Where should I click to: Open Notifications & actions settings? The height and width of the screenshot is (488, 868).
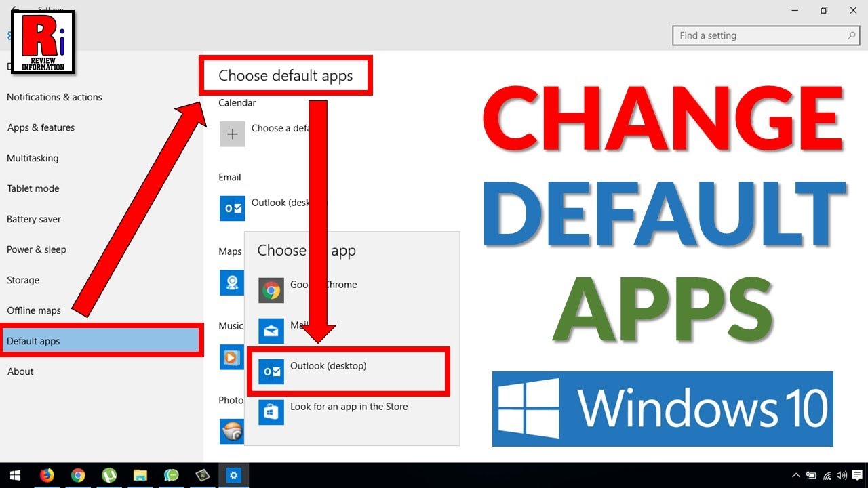click(54, 97)
